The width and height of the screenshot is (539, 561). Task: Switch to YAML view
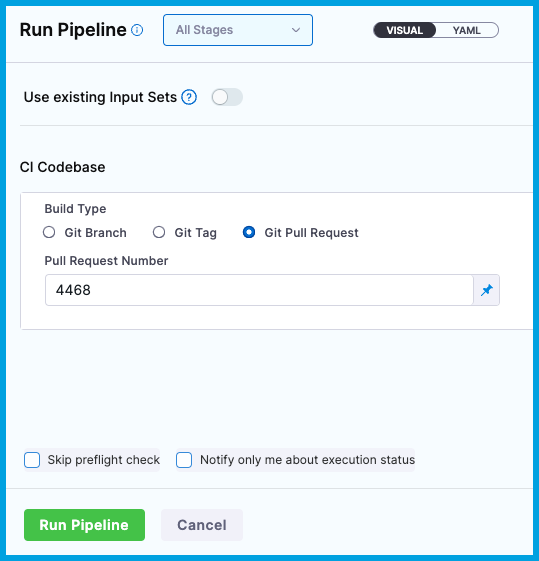pyautogui.click(x=466, y=30)
